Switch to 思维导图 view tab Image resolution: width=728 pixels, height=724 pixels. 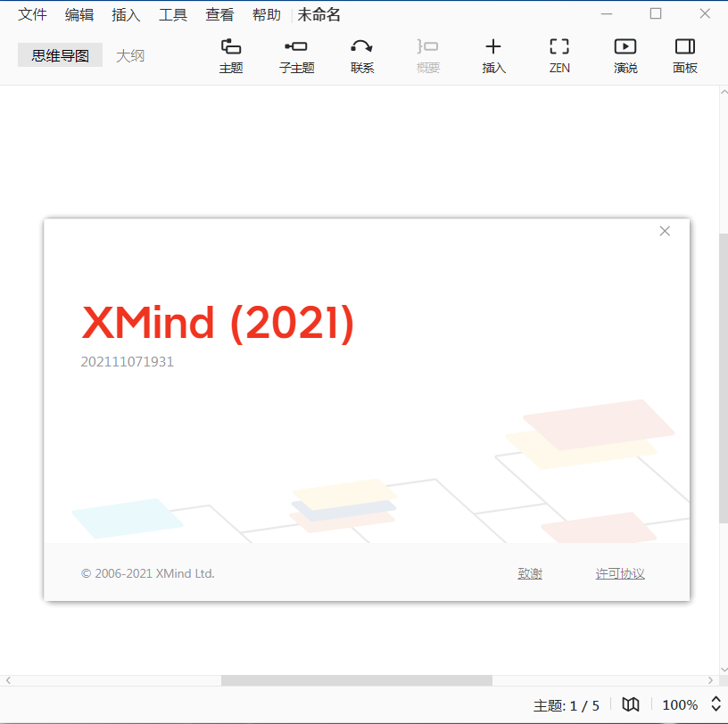60,55
